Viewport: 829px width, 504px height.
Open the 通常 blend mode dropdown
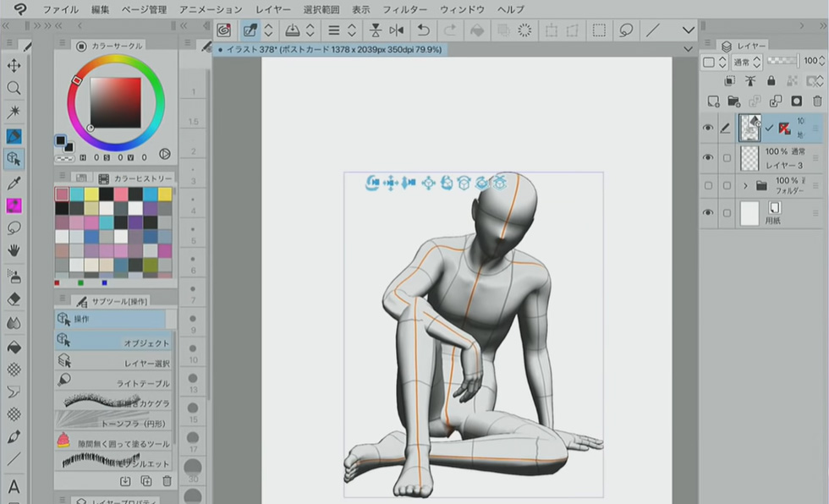tap(747, 62)
